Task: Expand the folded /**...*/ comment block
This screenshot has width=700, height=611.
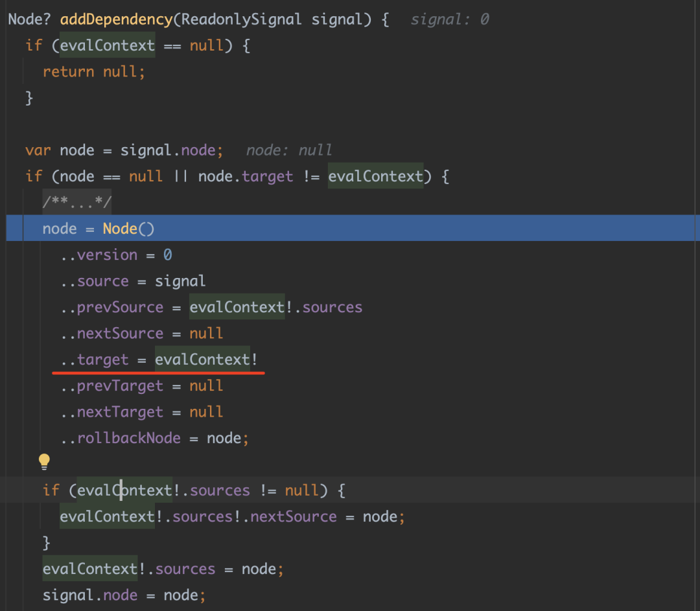Action: pyautogui.click(x=76, y=203)
